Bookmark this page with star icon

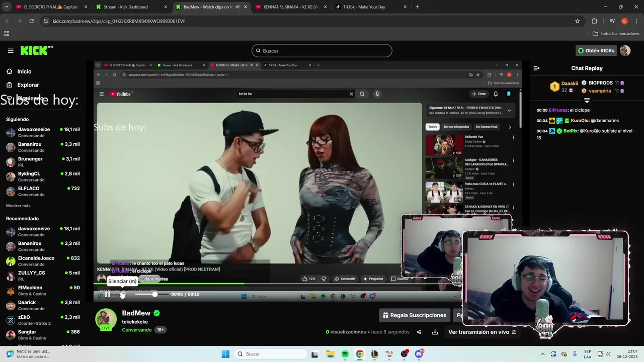pos(578,21)
